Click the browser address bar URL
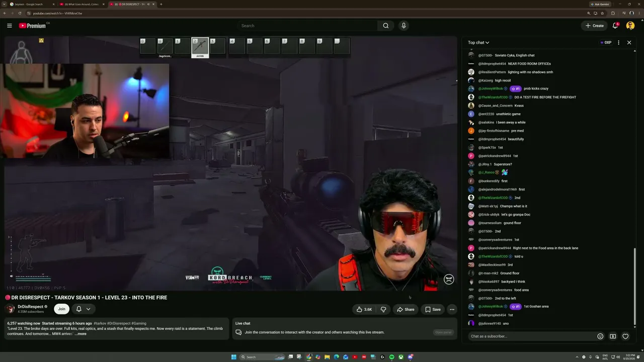 pyautogui.click(x=57, y=13)
